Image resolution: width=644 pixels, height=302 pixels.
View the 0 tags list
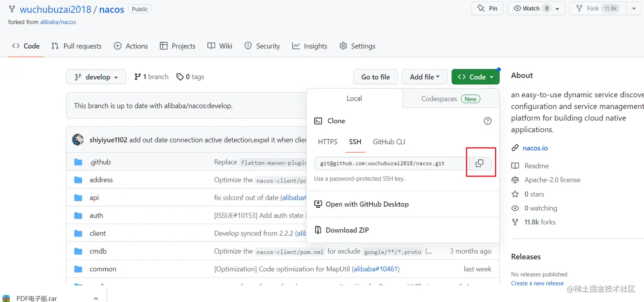(x=190, y=77)
